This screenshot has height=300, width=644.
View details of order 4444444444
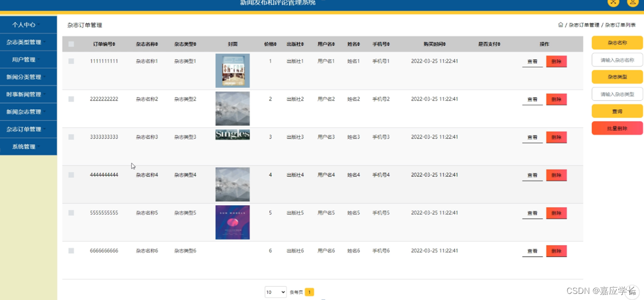click(532, 175)
